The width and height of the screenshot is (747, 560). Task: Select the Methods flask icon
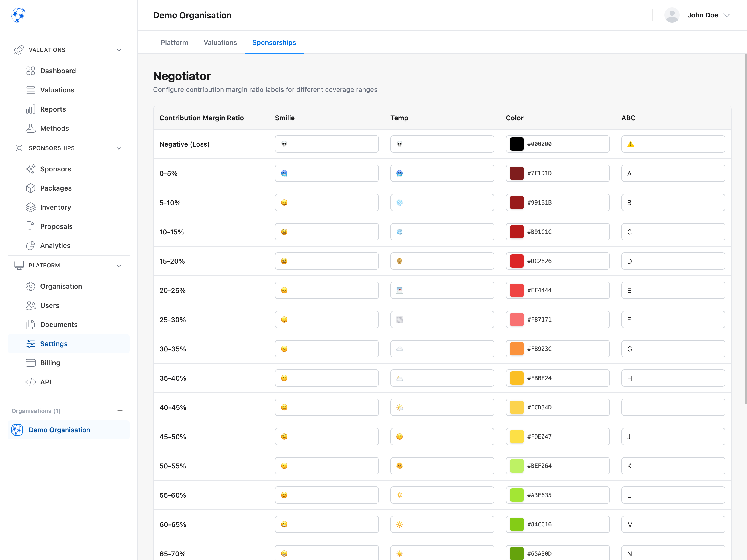coord(31,128)
